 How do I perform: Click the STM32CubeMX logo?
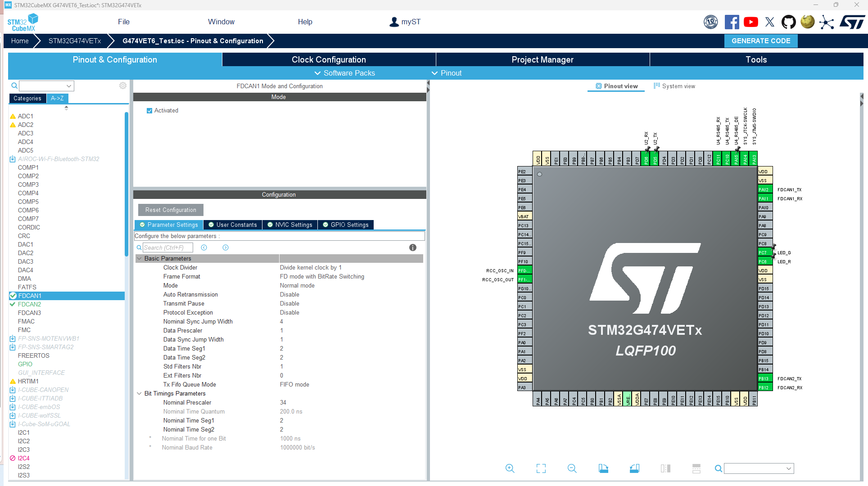23,22
